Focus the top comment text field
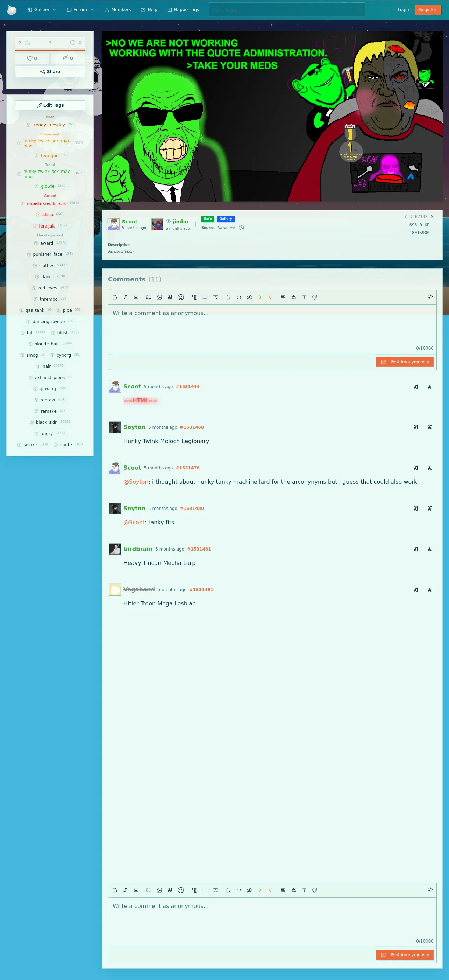449x980 pixels. [x=272, y=329]
